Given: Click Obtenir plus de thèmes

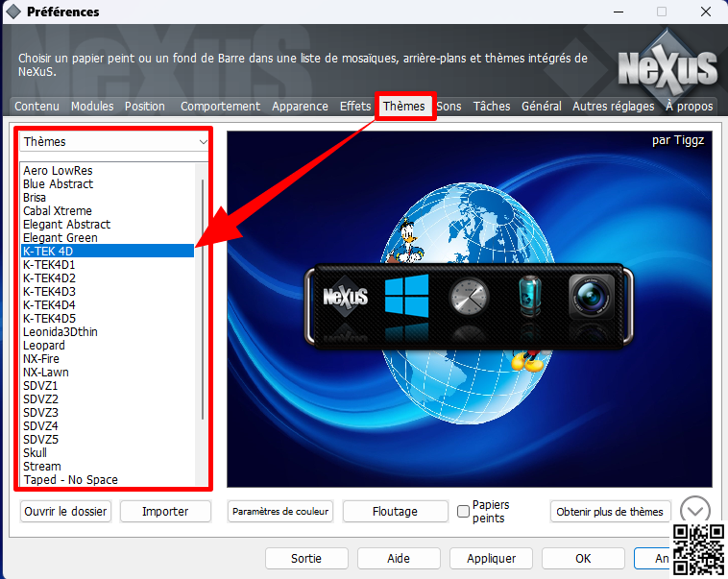Looking at the screenshot, I should pyautogui.click(x=610, y=511).
